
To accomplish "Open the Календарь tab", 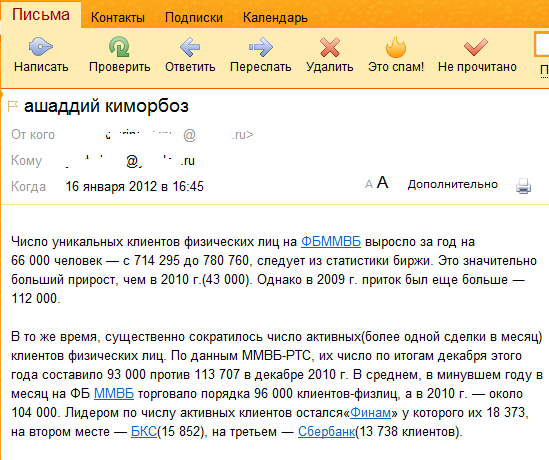I will [275, 18].
